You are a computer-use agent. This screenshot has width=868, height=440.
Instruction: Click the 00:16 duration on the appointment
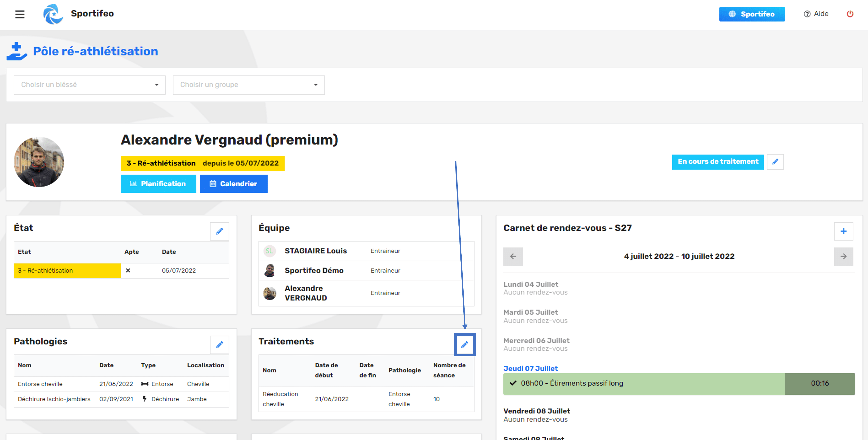pos(819,384)
